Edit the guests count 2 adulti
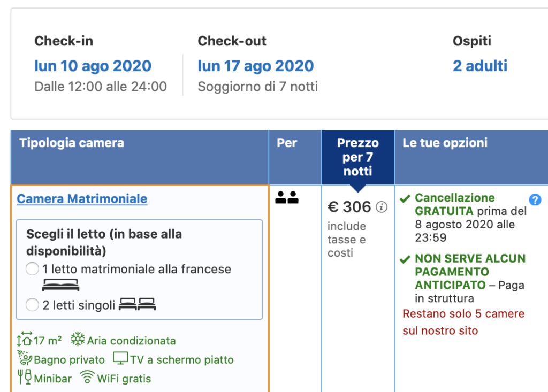This screenshot has width=548, height=392. point(479,66)
